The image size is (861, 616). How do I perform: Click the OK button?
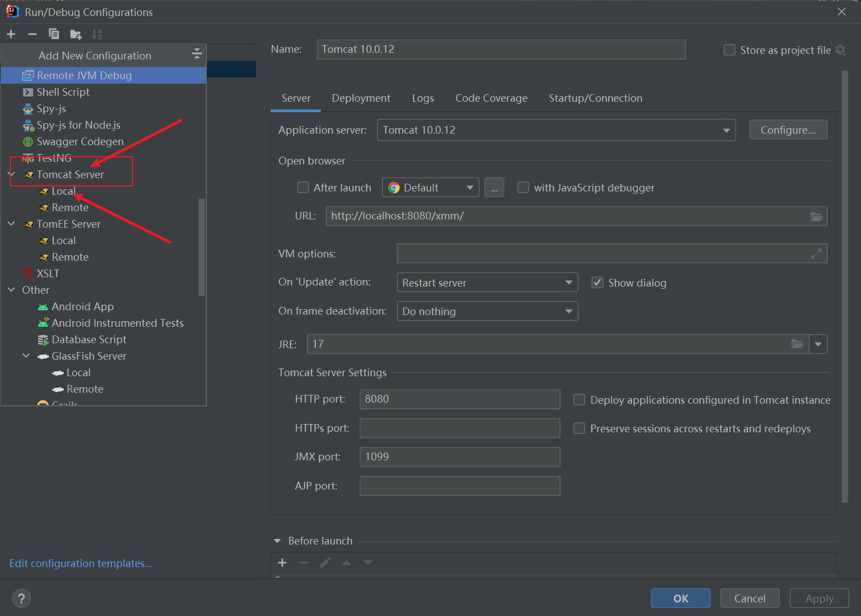681,598
